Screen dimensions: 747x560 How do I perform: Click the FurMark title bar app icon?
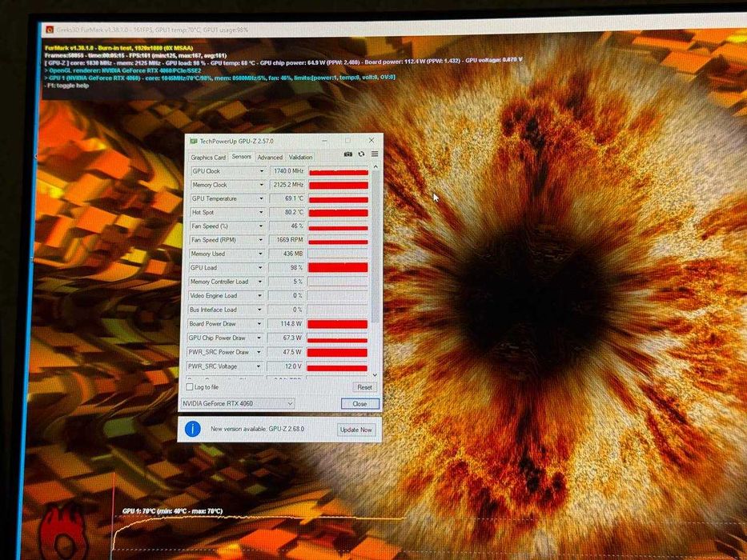(x=50, y=30)
